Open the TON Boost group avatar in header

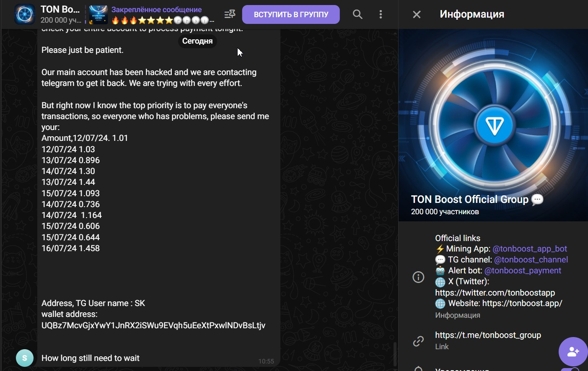tap(25, 14)
